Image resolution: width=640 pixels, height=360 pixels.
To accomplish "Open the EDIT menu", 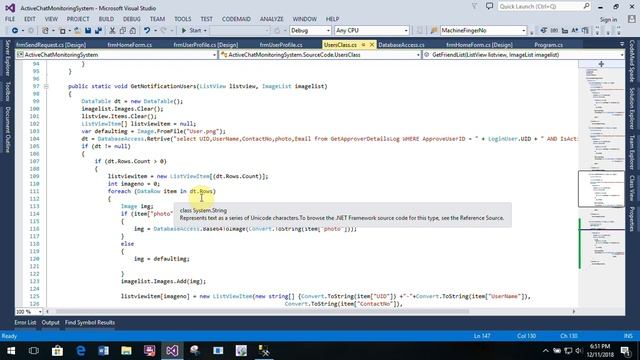I will point(30,19).
